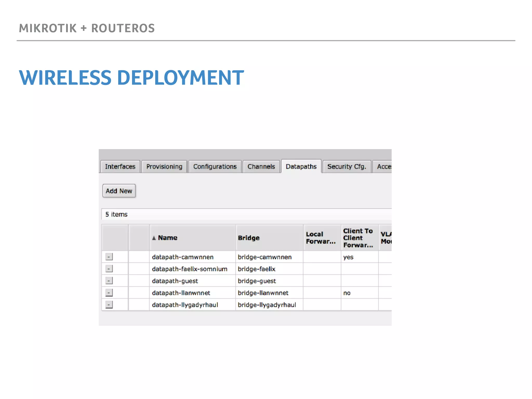Viewport: 532px width, 399px height.
Task: Click the bridge-camwnnen cell
Action: pos(269,257)
